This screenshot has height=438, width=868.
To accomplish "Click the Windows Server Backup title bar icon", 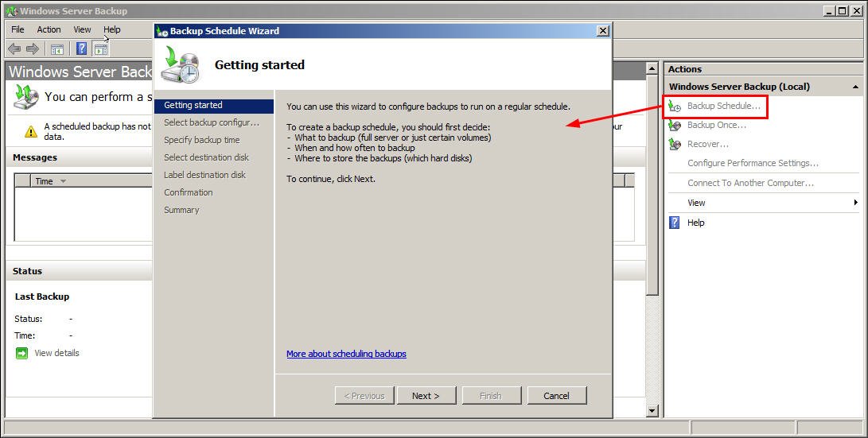I will point(11,11).
